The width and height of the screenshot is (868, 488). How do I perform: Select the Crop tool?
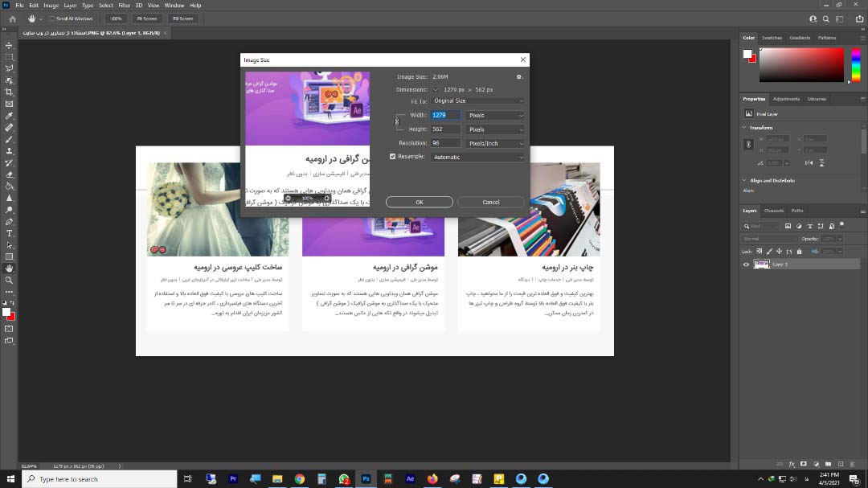9,92
